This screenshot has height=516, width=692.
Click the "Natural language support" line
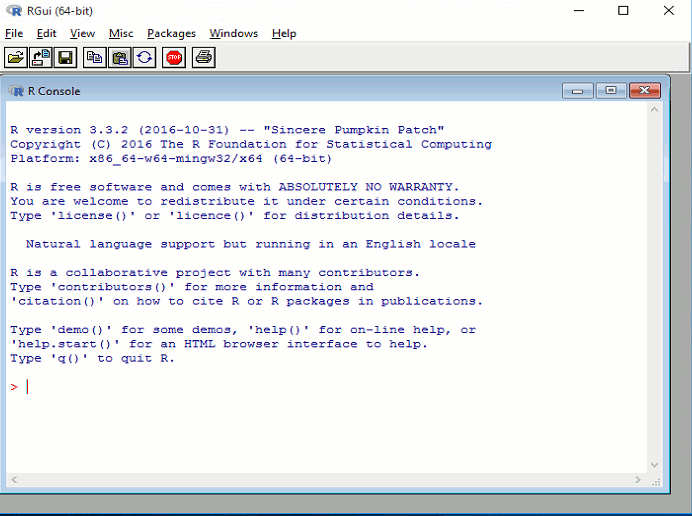251,244
